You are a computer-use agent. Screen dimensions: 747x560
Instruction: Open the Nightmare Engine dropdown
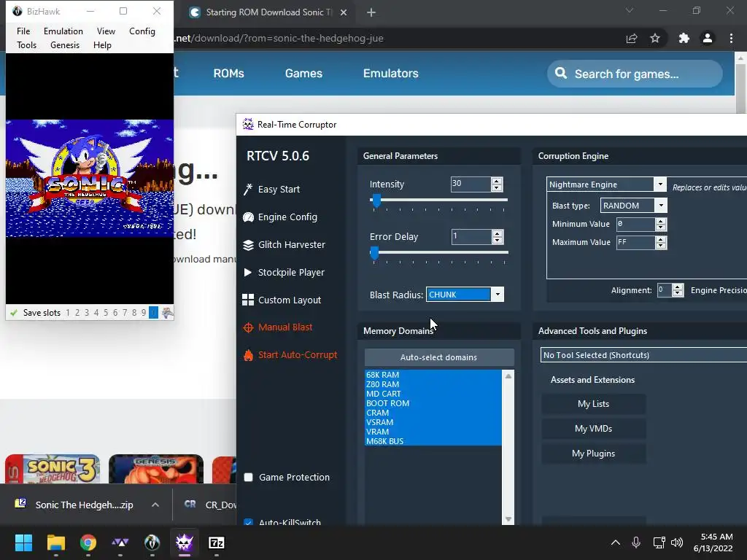coord(659,184)
